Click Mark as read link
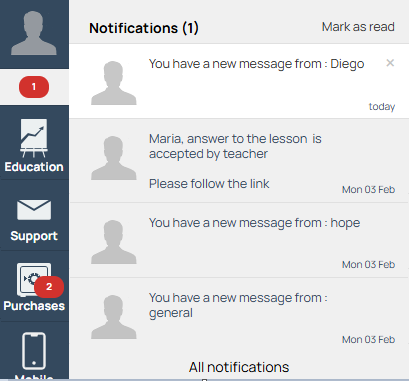The image size is (409, 381). coord(358,27)
